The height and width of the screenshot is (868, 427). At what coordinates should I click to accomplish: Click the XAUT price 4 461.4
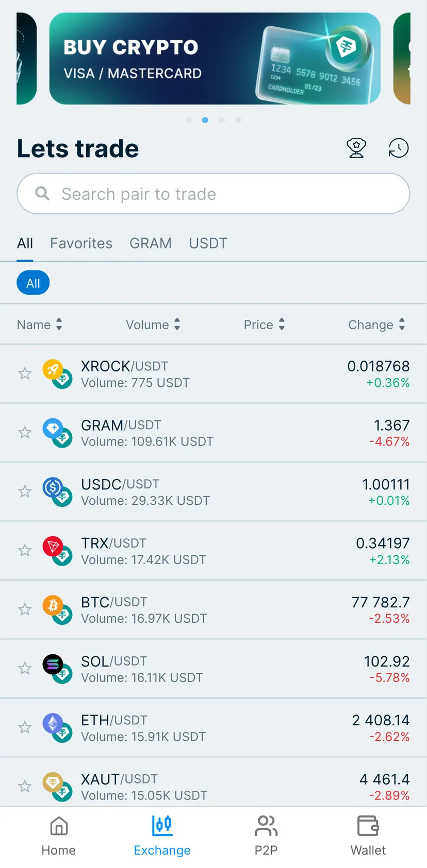point(385,779)
